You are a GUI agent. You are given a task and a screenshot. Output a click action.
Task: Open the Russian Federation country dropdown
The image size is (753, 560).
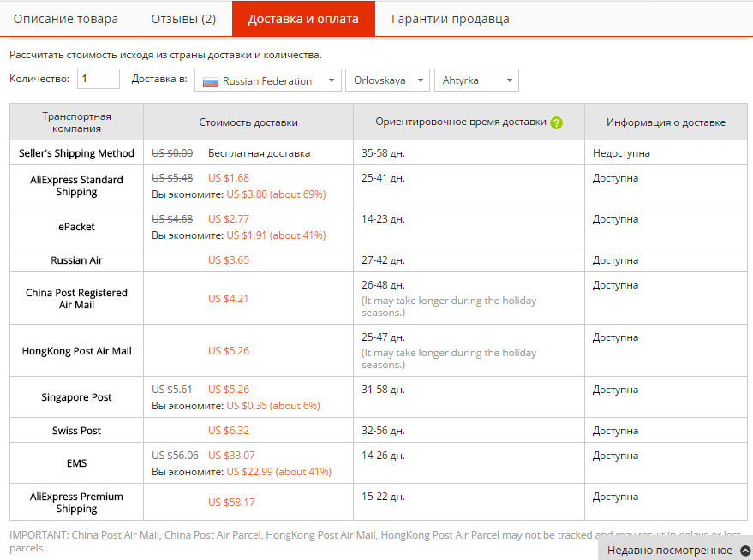point(268,80)
